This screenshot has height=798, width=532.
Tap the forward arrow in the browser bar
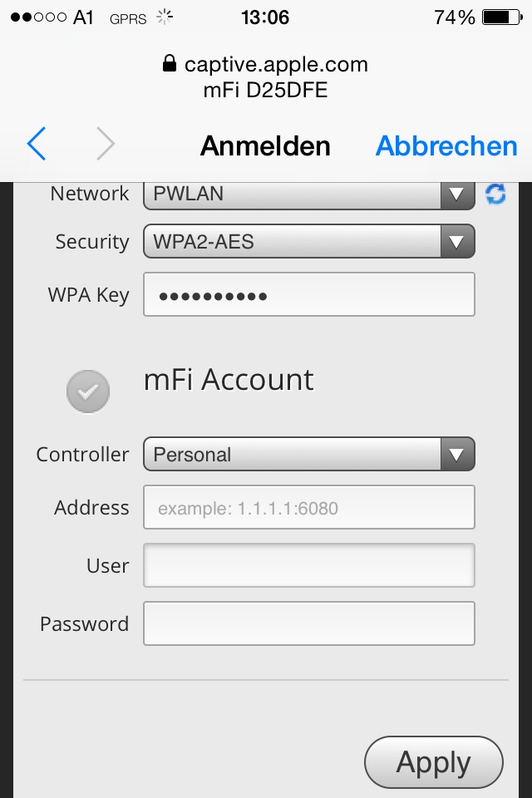(106, 144)
